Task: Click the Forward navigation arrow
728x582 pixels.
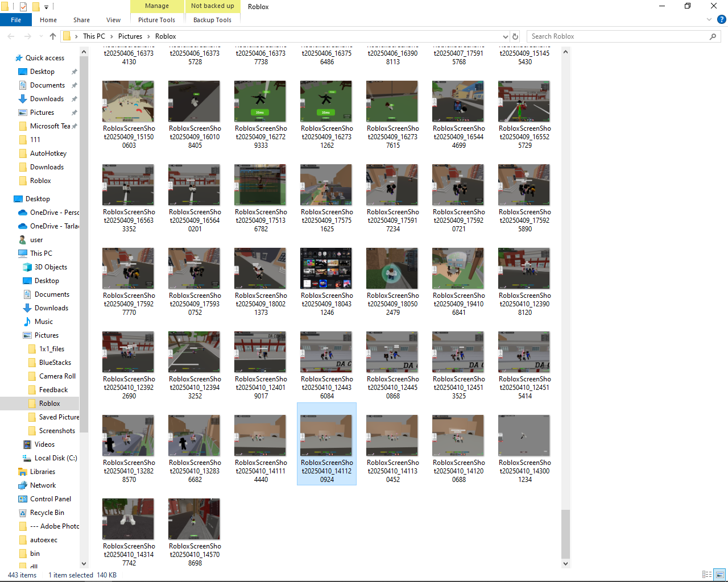Action: tap(27, 36)
